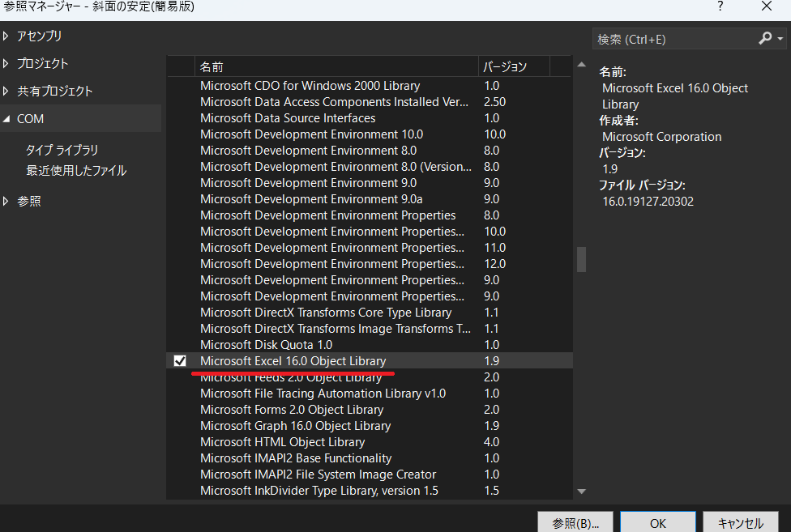Click the search magnifier icon
This screenshot has width=791, height=532.
click(x=765, y=39)
